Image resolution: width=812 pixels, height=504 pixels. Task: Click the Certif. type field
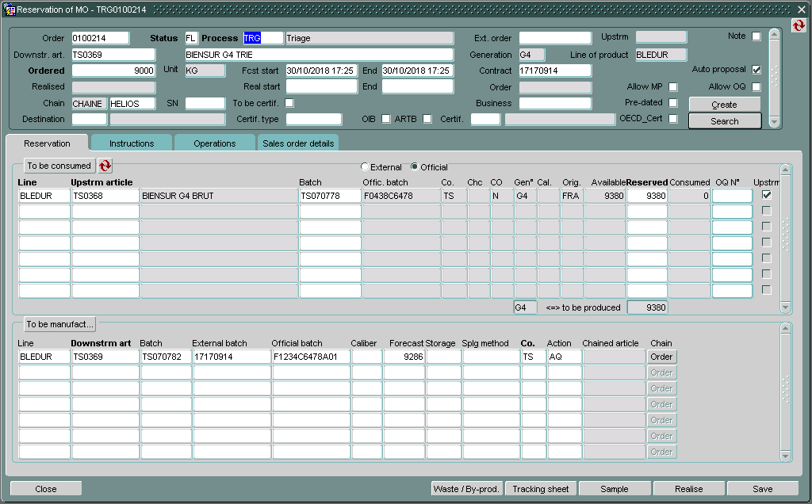click(314, 119)
